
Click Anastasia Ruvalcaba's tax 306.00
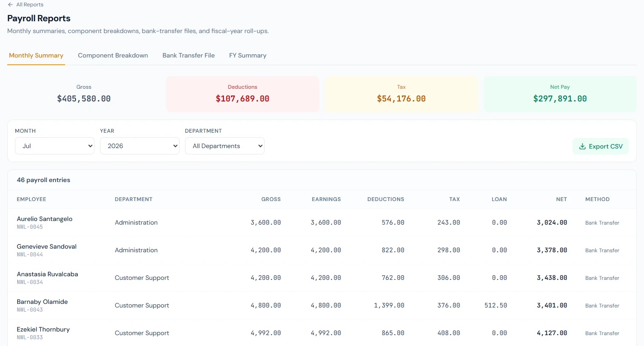click(x=449, y=278)
